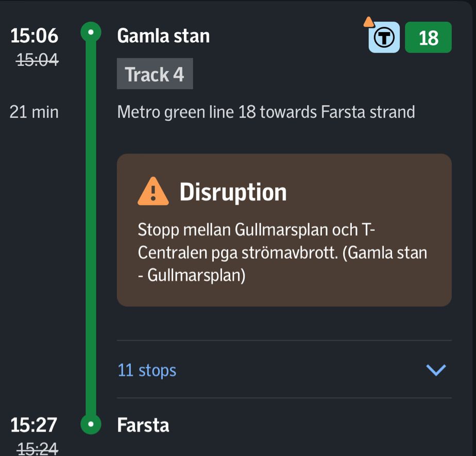Screen dimensions: 476x456
Task: Click the green route line between stops
Action: pos(90,227)
